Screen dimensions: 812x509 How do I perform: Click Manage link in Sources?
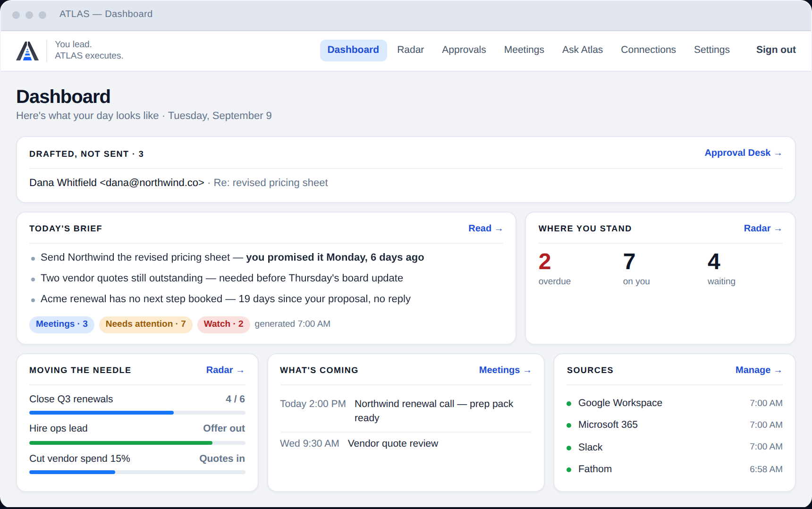point(759,370)
